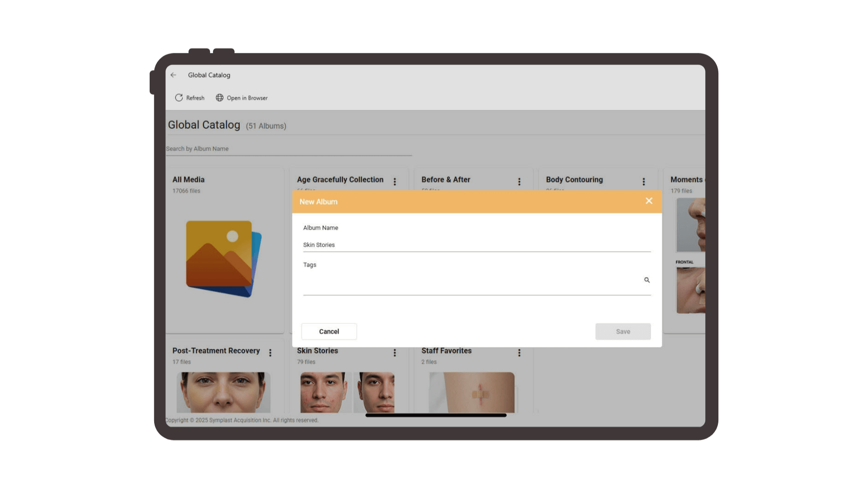This screenshot has width=868, height=488.
Task: Click Search by Album Name field
Action: (x=288, y=149)
